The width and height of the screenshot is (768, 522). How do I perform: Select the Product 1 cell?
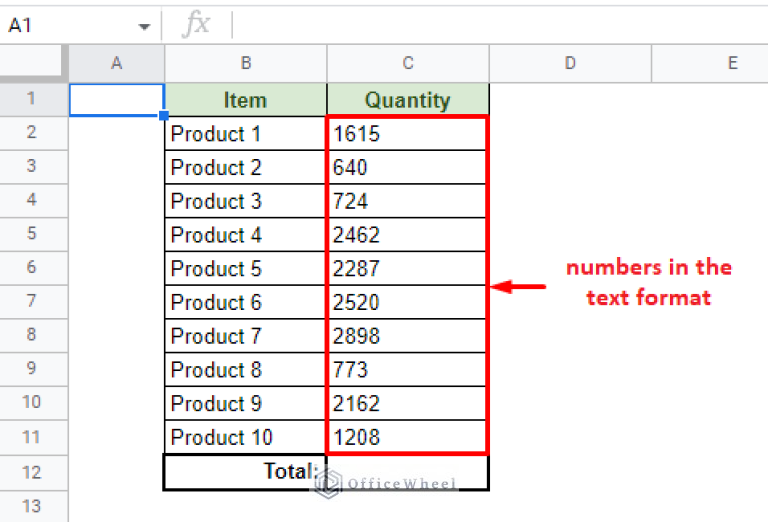(x=245, y=134)
